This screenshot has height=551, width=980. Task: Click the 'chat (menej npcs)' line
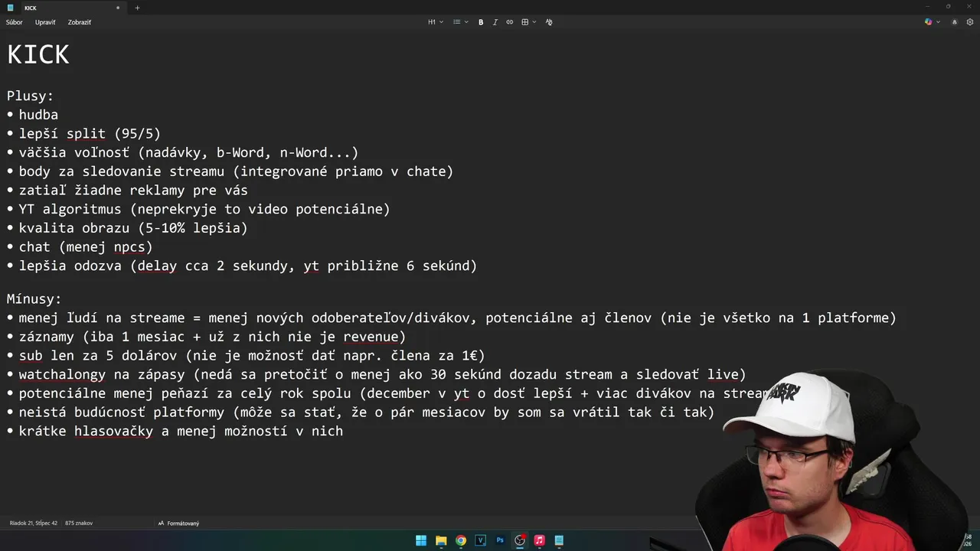pos(86,246)
